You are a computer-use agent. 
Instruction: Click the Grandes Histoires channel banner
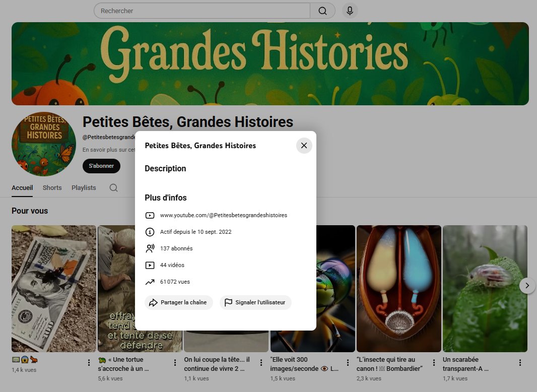tap(270, 63)
